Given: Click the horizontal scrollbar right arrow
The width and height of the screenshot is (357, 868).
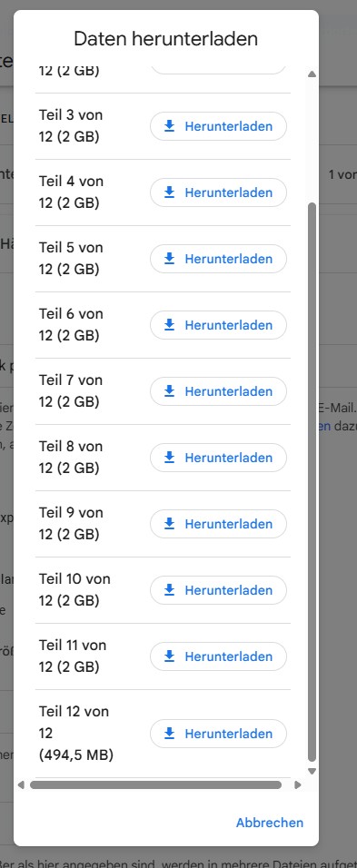Looking at the screenshot, I should (x=298, y=784).
